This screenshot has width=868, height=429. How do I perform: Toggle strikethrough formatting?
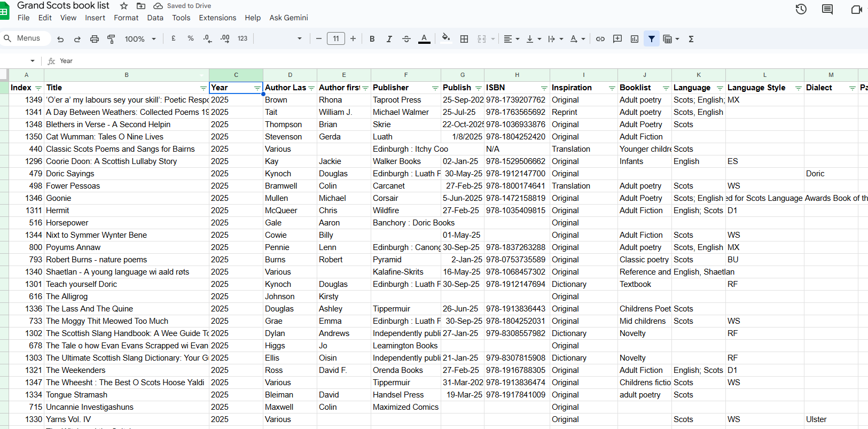pos(406,39)
